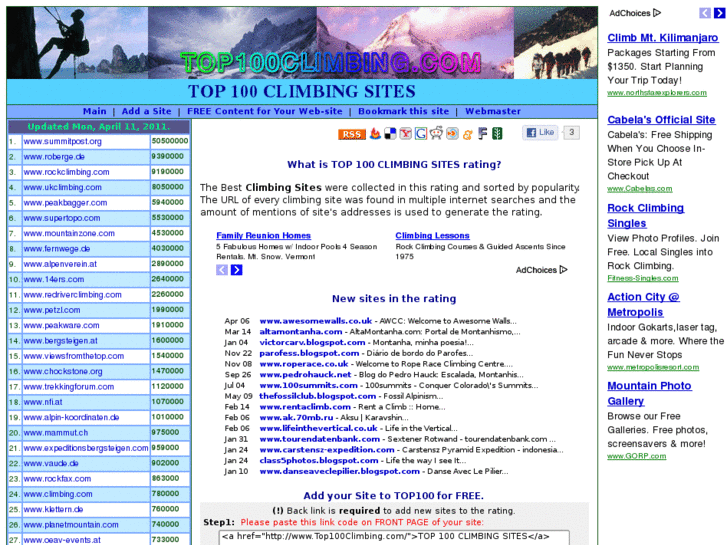The height and width of the screenshot is (545, 727).
Task: Open www.tourendatenbank.com new site link
Action: pyautogui.click(x=319, y=438)
